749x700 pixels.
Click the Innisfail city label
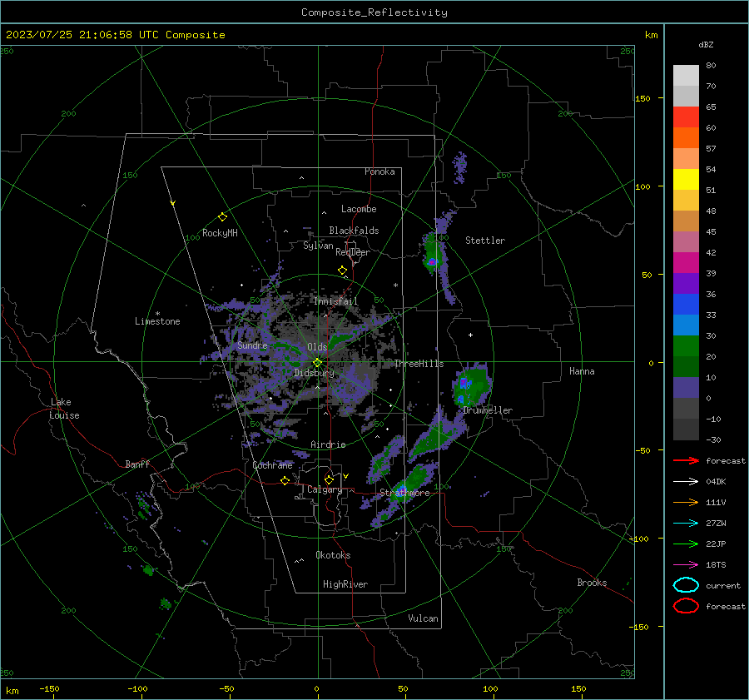[x=335, y=301]
